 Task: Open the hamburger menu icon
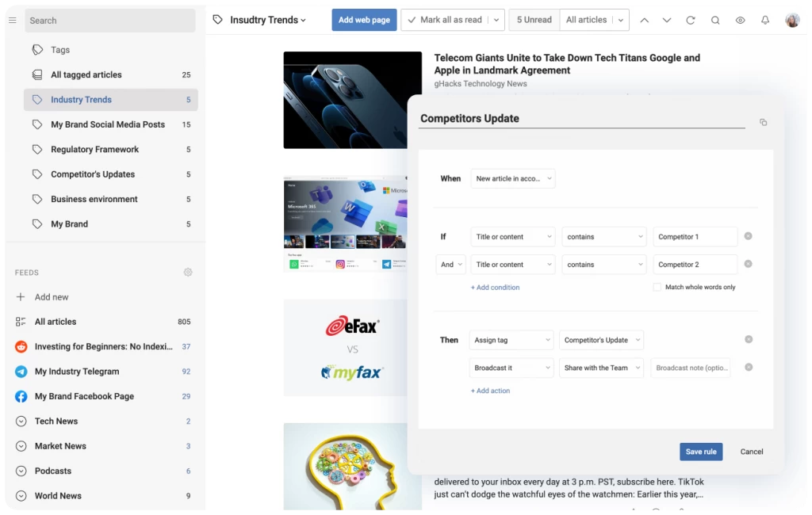click(13, 20)
